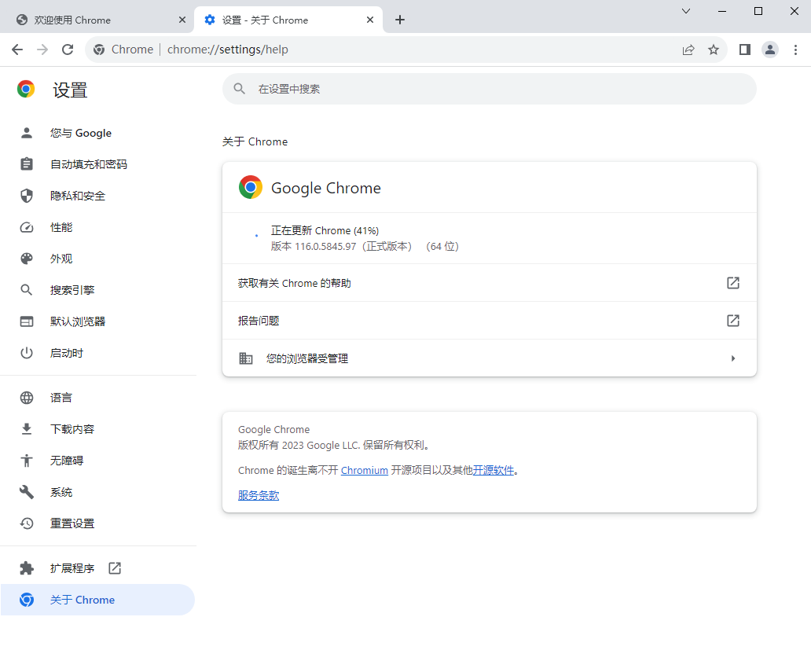Image resolution: width=811 pixels, height=672 pixels.
Task: Open 隐私和安全 settings section
Action: [x=78, y=196]
